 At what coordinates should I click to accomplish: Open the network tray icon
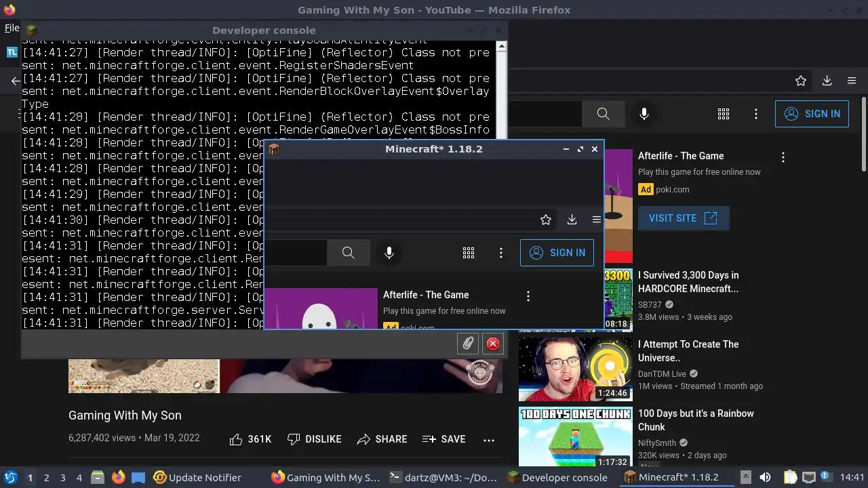pyautogui.click(x=809, y=477)
